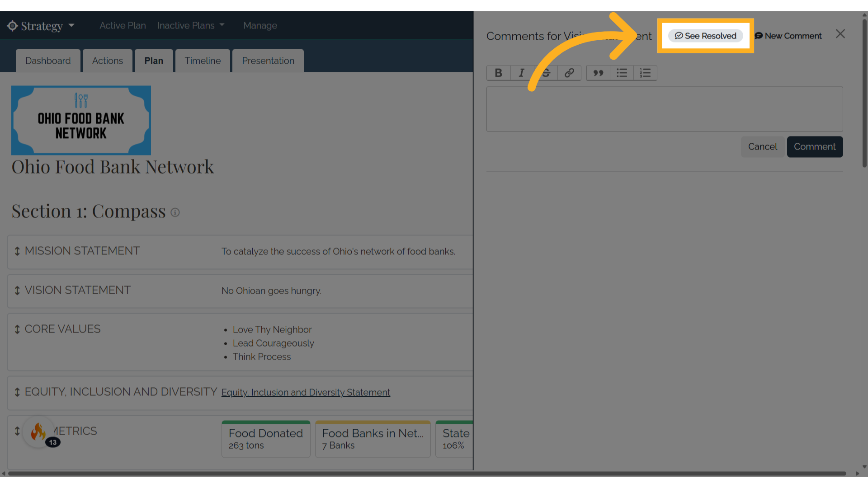The height and width of the screenshot is (488, 868).
Task: Click the Cancel button
Action: coord(763,147)
